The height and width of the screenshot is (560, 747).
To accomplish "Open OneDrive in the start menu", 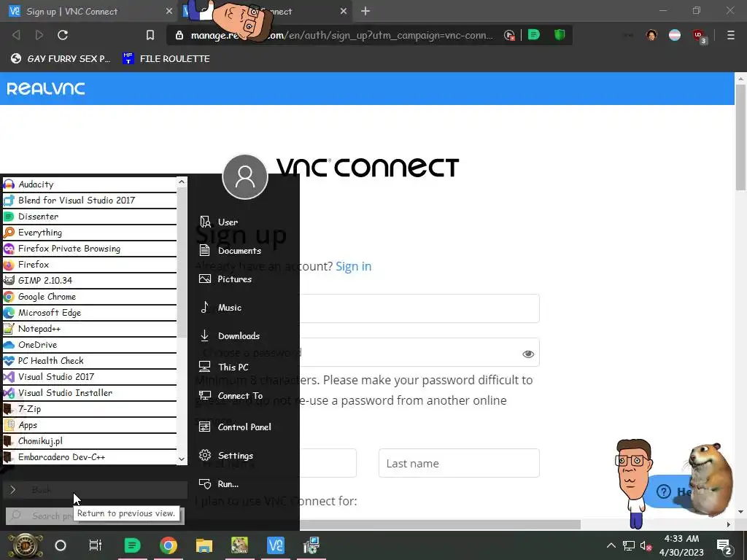I will (90, 345).
